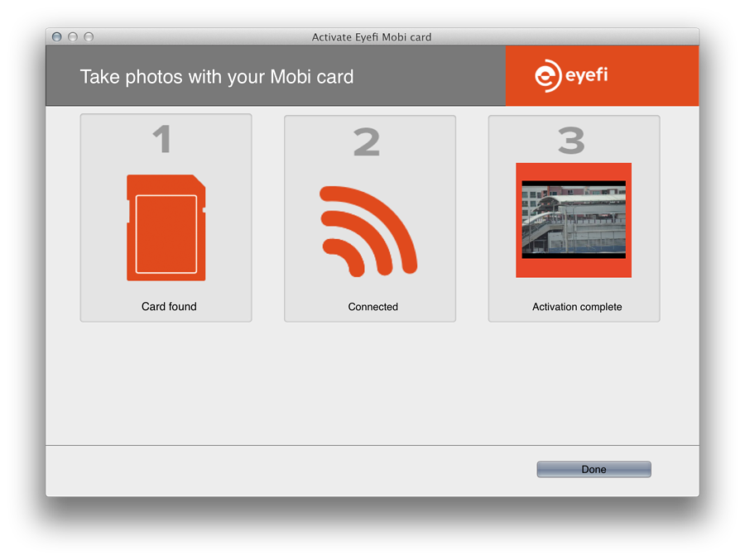Click the step number 2 heading
This screenshot has width=745, height=560.
click(x=367, y=141)
